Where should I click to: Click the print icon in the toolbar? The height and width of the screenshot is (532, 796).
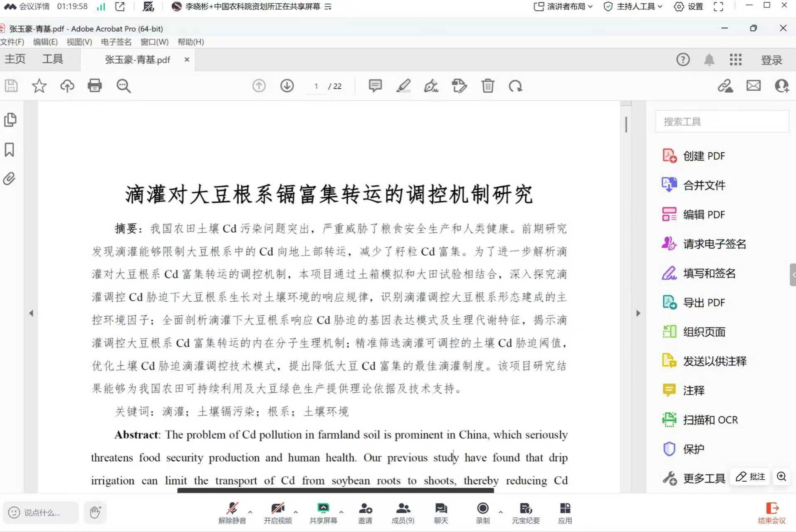pyautogui.click(x=94, y=86)
